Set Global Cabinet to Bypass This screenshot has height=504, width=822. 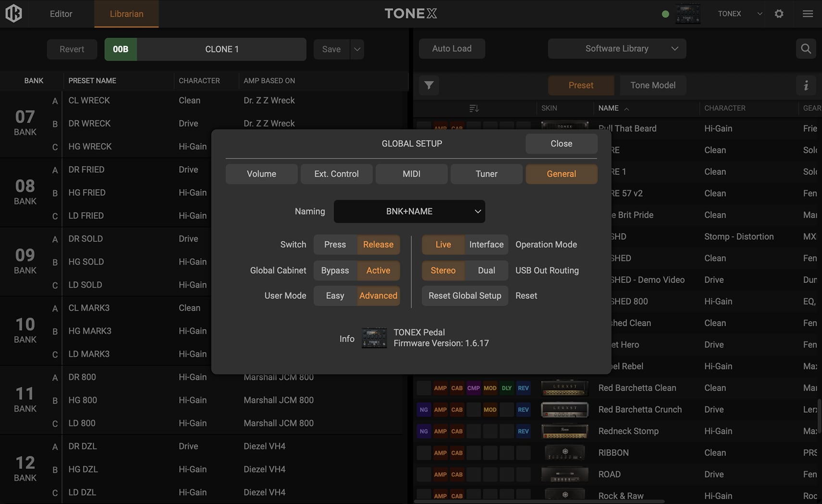pos(335,270)
